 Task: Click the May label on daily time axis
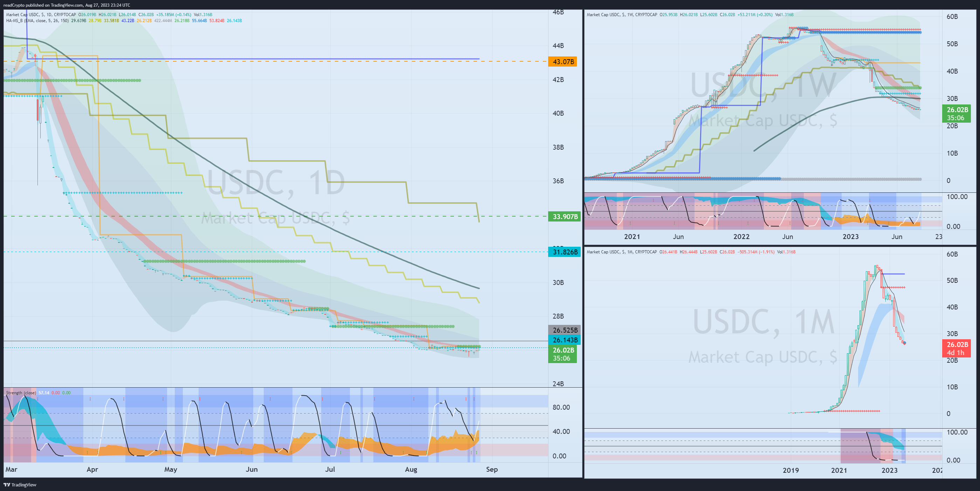[x=171, y=469]
